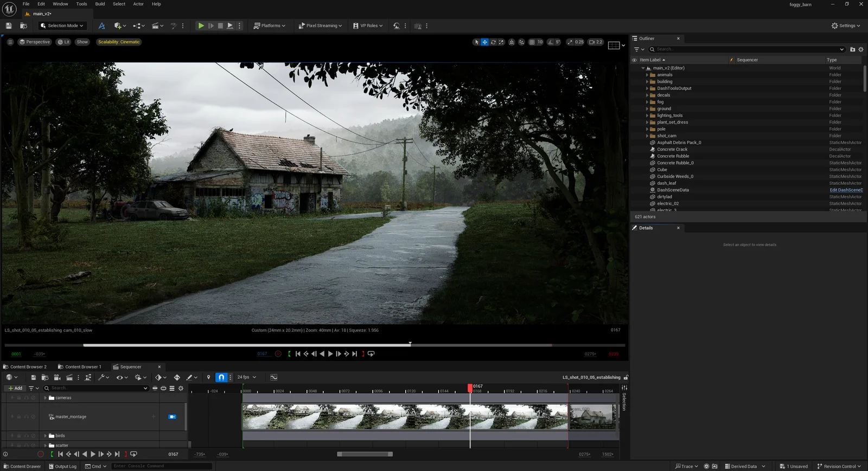Open the Cinematics clapperboard menu
The image size is (868, 471).
[x=158, y=25]
